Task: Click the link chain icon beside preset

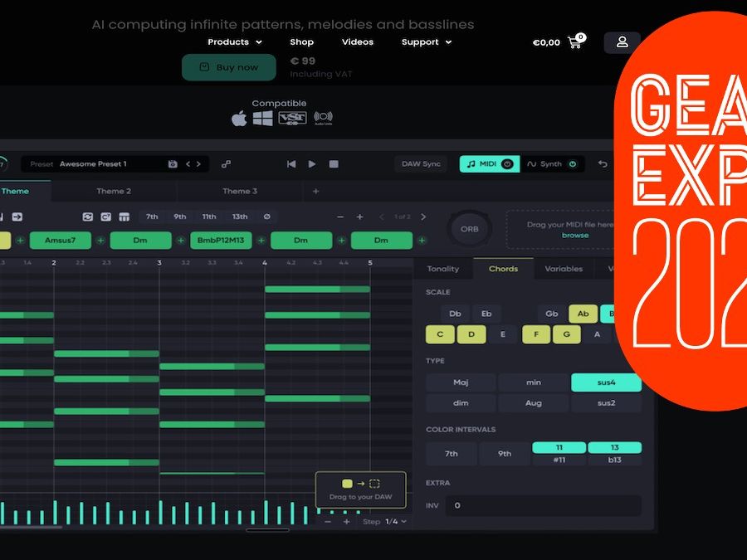Action: point(227,163)
